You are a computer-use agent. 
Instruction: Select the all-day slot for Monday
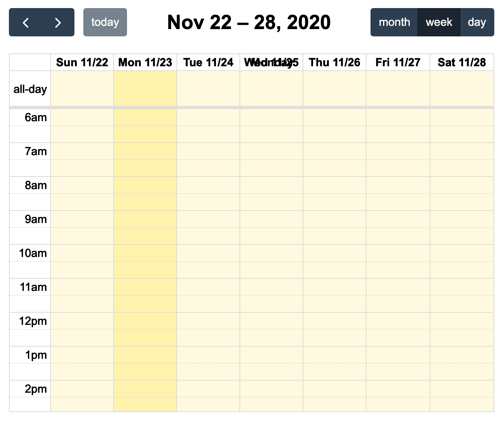[x=145, y=88]
